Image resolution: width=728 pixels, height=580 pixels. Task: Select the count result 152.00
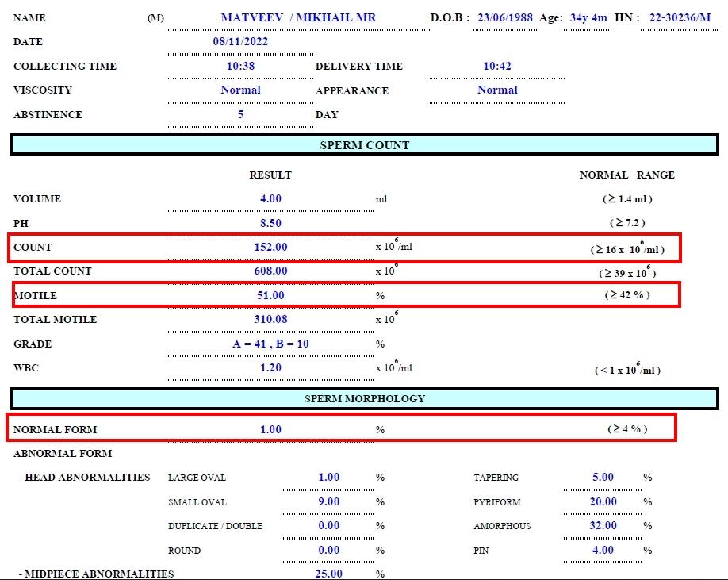coord(270,247)
